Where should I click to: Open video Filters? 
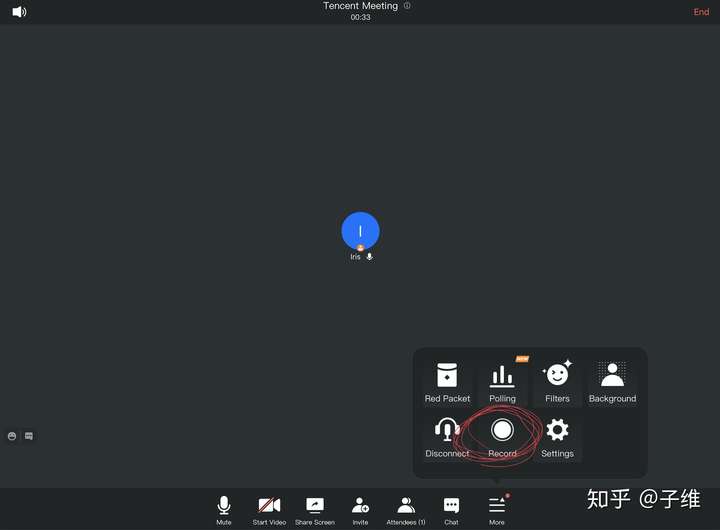557,383
